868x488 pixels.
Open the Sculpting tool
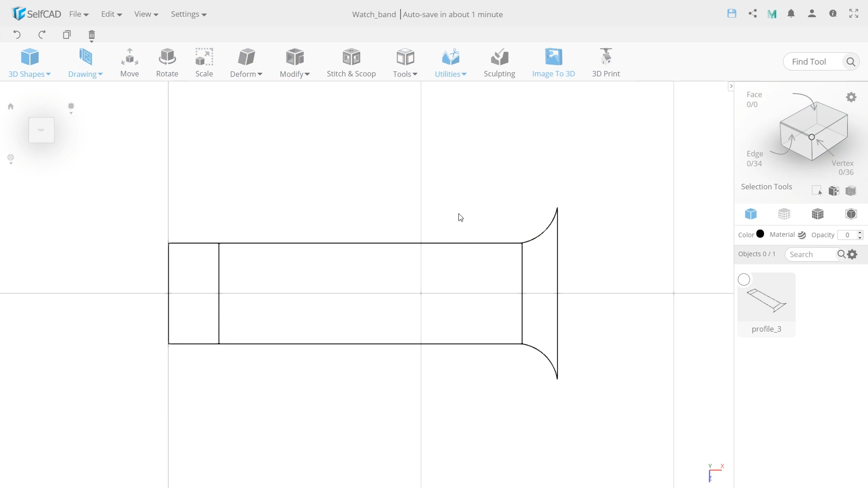499,62
